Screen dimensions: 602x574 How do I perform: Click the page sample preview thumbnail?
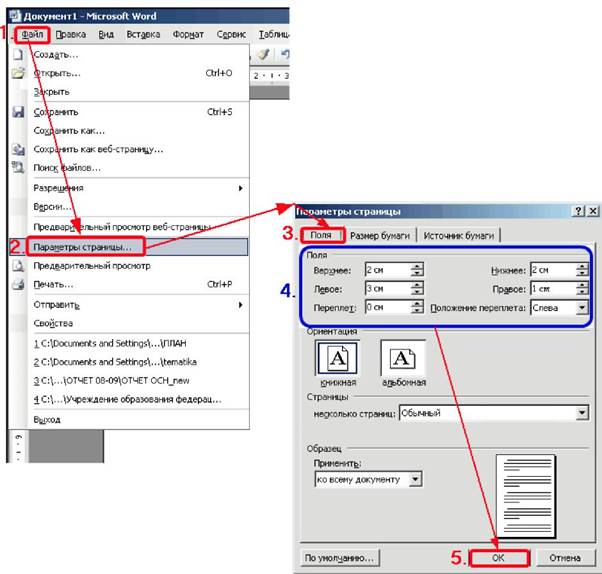(526, 497)
